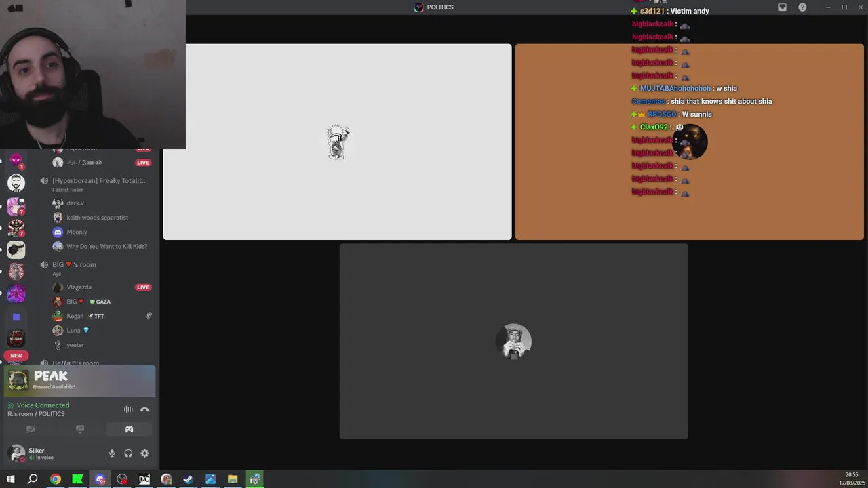Open Discord from taskbar

coord(100,479)
